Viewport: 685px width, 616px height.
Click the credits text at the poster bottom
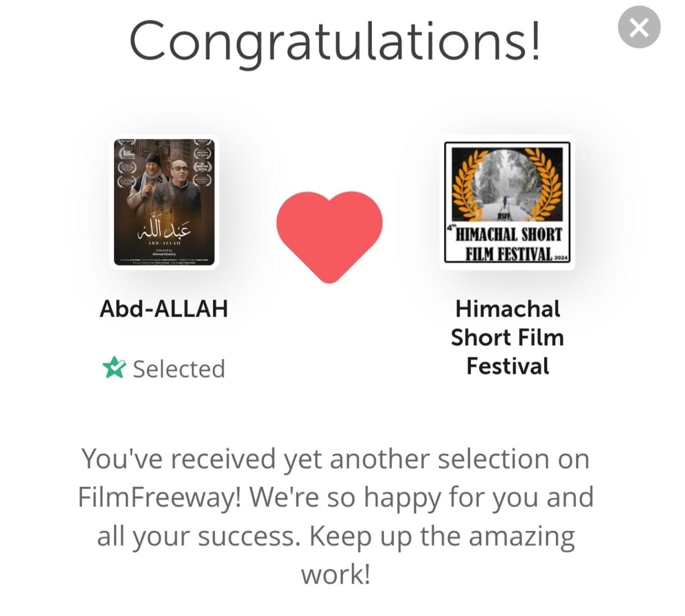tap(164, 260)
